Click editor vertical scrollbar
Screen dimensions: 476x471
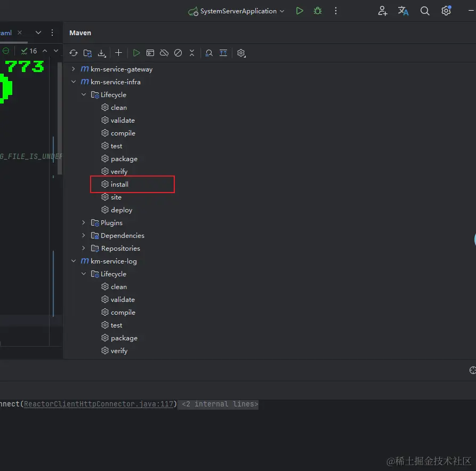[60, 118]
